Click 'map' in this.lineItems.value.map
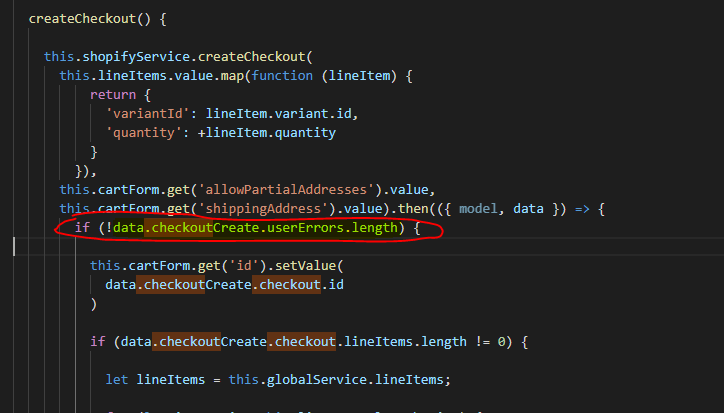724x413 pixels. point(232,76)
